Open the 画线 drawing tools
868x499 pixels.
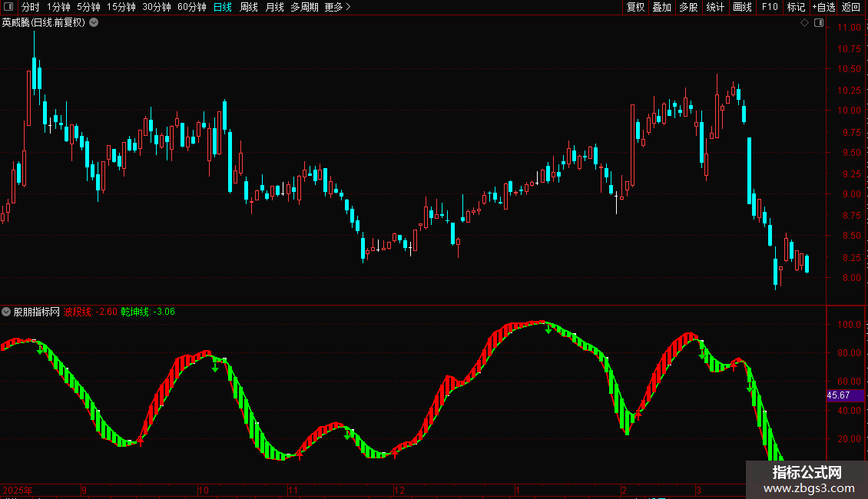tap(742, 7)
